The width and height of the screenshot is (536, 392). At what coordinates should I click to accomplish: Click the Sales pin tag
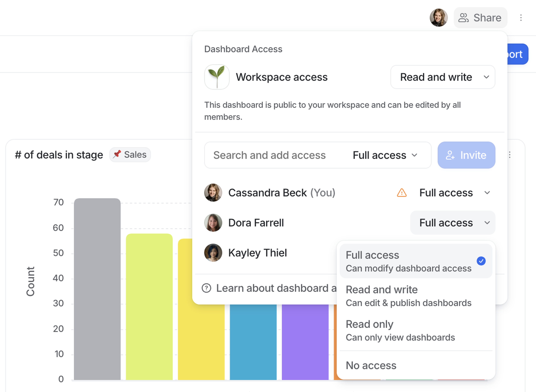130,155
